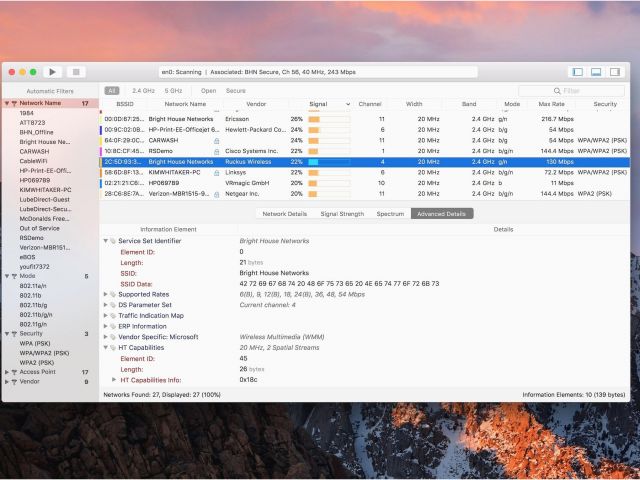
Task: Expand the Access Point filter group
Action: pyautogui.click(x=7, y=372)
